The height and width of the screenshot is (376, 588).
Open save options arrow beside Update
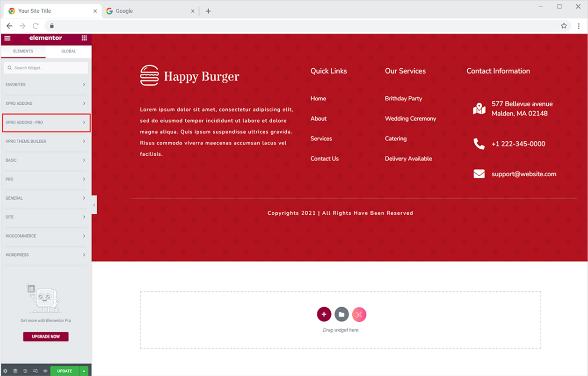pos(84,371)
